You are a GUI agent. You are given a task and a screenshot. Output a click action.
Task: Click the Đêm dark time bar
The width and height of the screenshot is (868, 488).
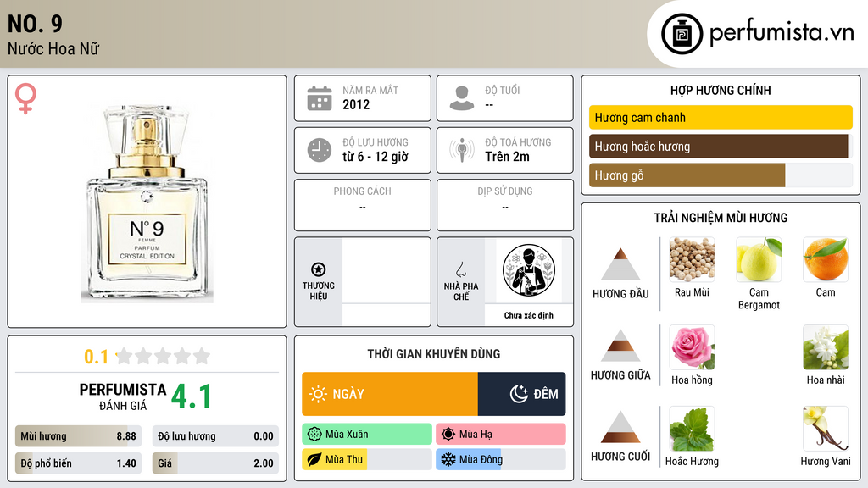[521, 394]
